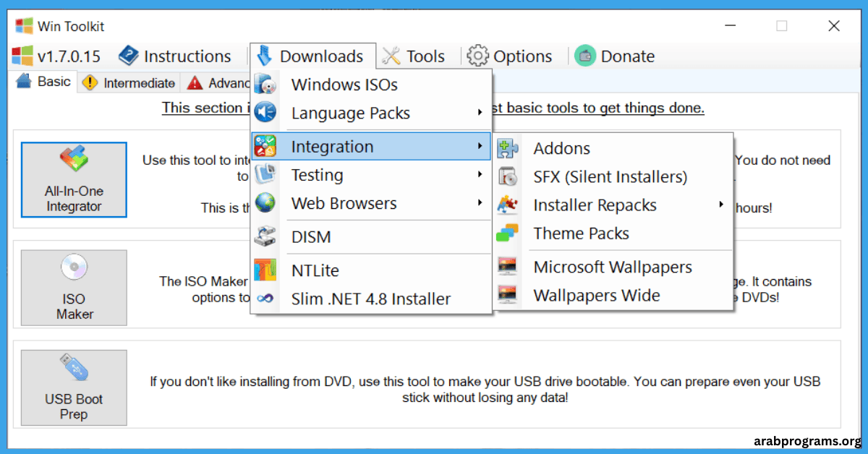The width and height of the screenshot is (868, 454).
Task: Click the USB Boot Prep description text
Action: pyautogui.click(x=485, y=389)
